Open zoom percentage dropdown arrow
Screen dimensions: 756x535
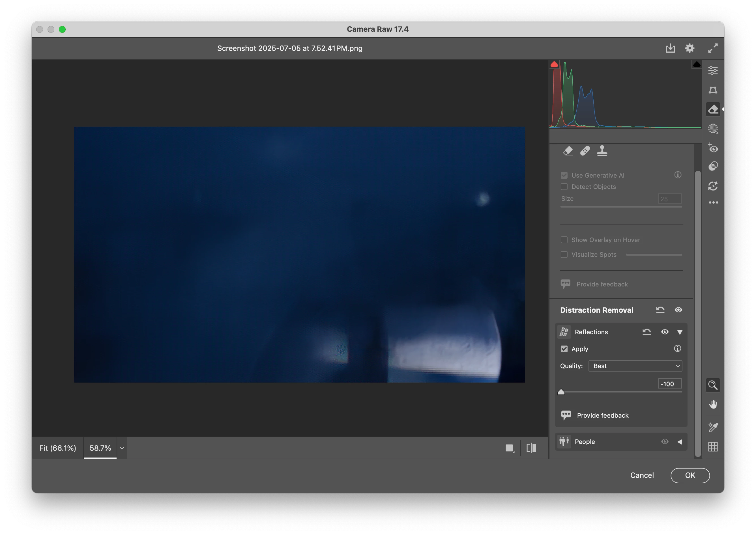coord(122,448)
